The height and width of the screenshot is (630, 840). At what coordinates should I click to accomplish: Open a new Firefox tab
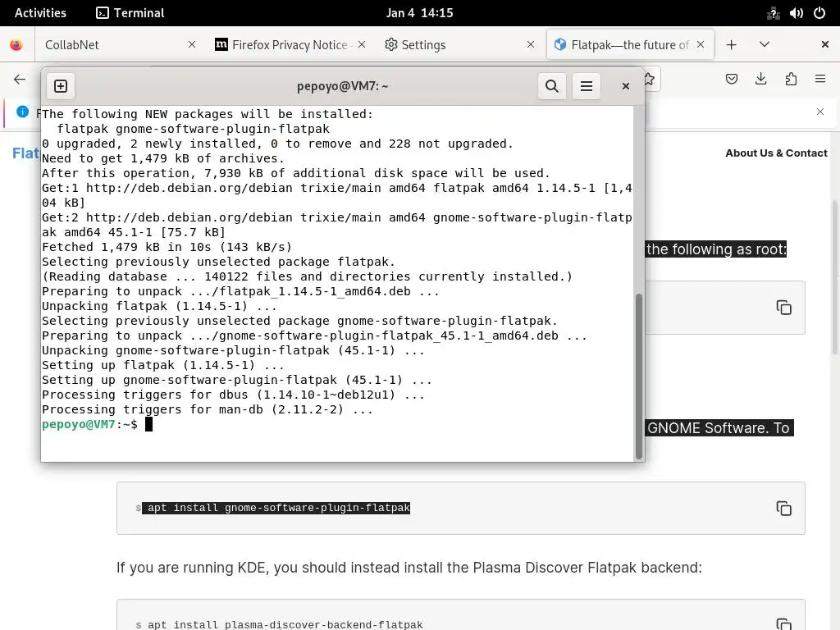731,44
